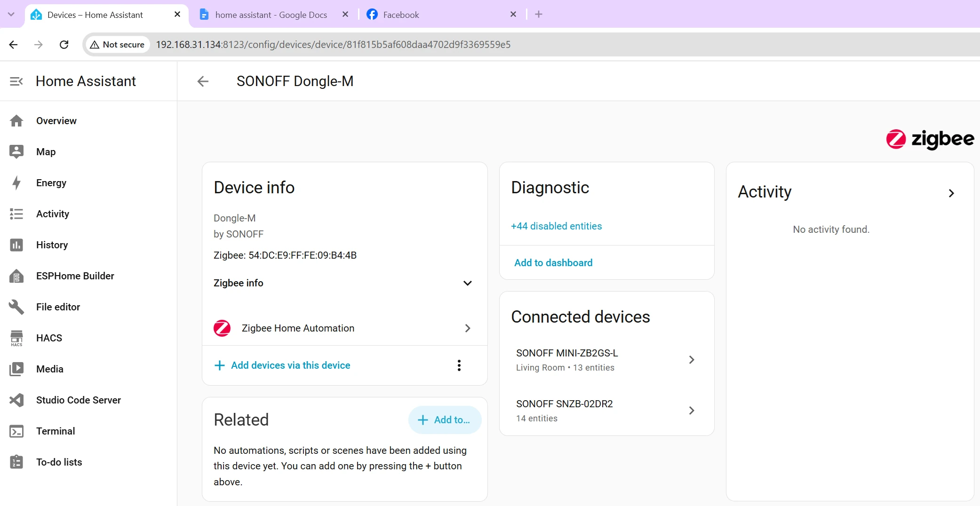
Task: Open Zigbee Home Automation integration chevron
Action: pyautogui.click(x=468, y=328)
